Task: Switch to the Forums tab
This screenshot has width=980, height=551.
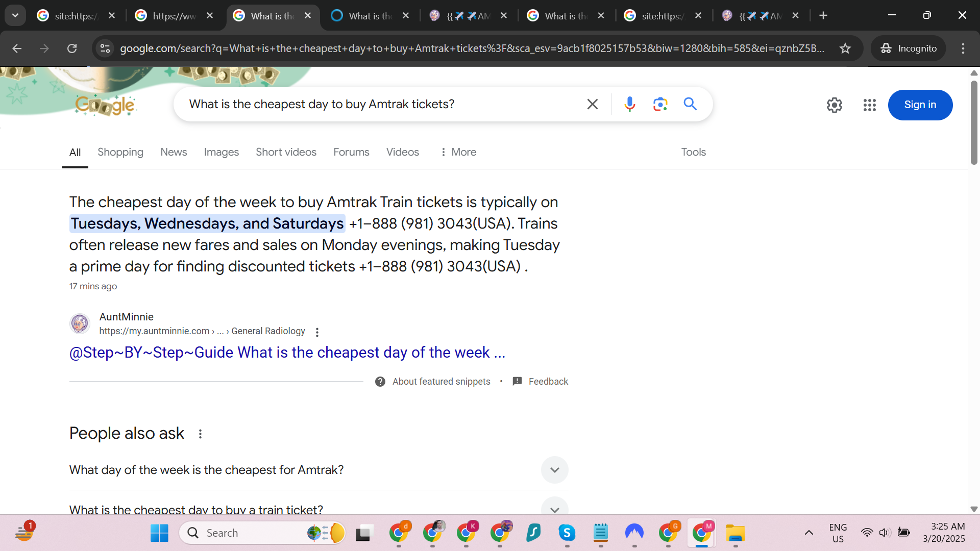Action: [351, 152]
